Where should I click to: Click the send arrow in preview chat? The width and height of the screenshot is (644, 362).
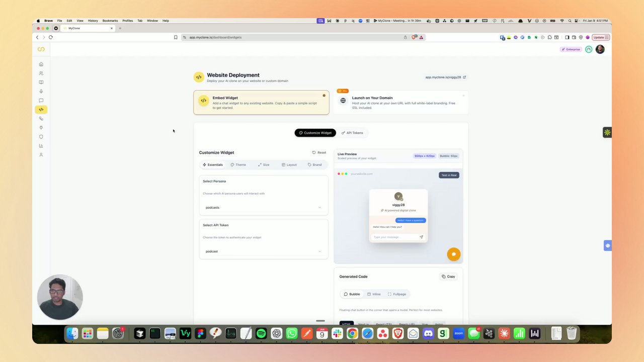tap(421, 237)
